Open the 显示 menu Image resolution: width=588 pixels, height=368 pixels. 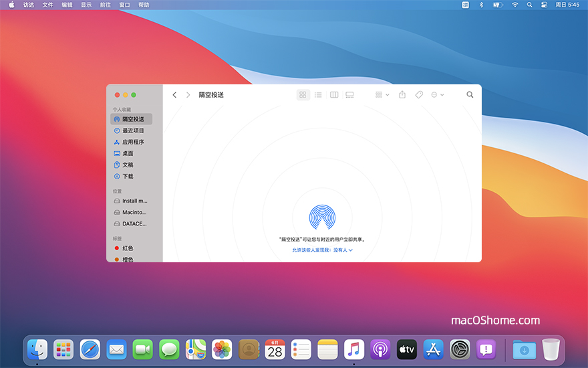(86, 5)
